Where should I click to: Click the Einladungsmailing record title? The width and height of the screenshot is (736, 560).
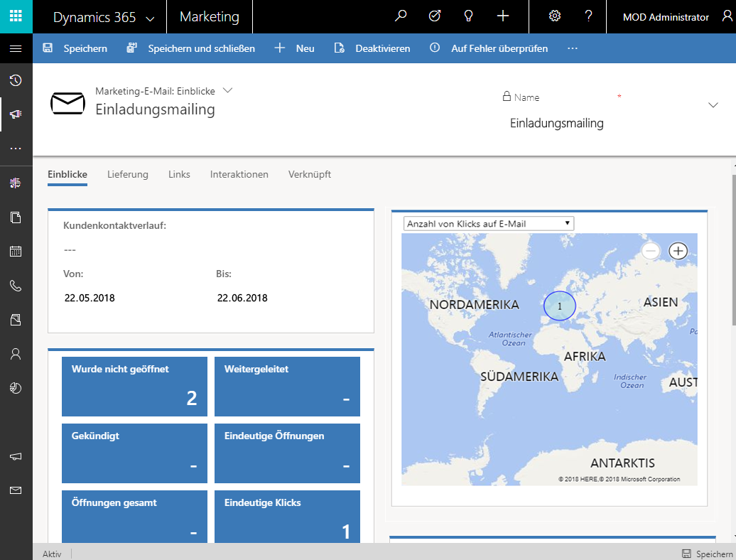(156, 109)
